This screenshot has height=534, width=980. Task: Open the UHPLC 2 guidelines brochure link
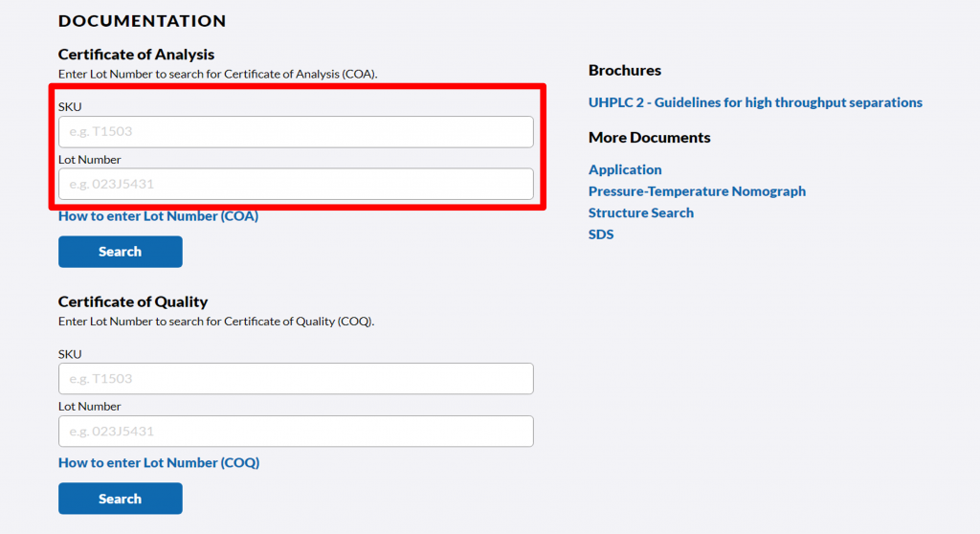pyautogui.click(x=755, y=102)
